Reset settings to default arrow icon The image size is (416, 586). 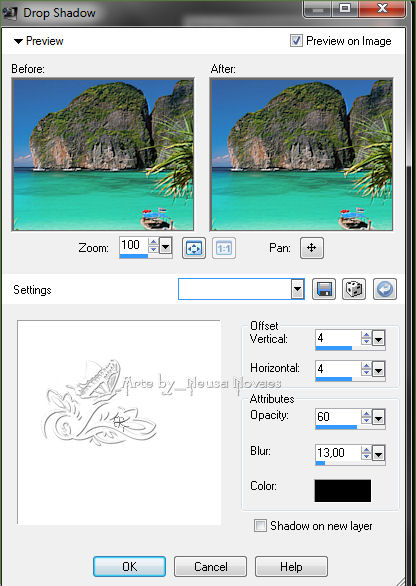(385, 289)
